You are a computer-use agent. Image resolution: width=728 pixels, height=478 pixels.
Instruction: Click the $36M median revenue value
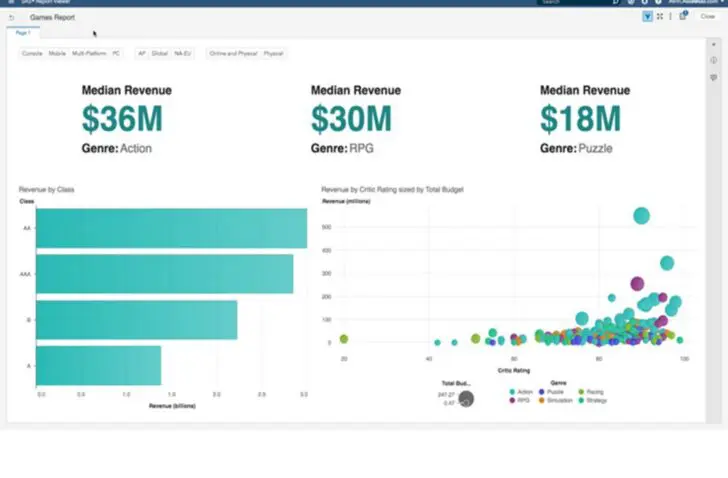pyautogui.click(x=122, y=119)
